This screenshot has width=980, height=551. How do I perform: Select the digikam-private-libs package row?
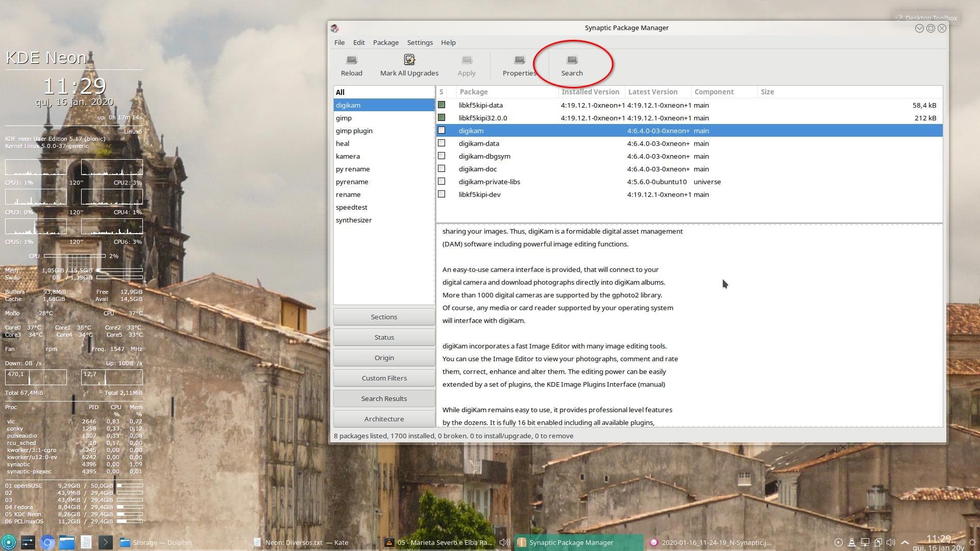click(689, 182)
